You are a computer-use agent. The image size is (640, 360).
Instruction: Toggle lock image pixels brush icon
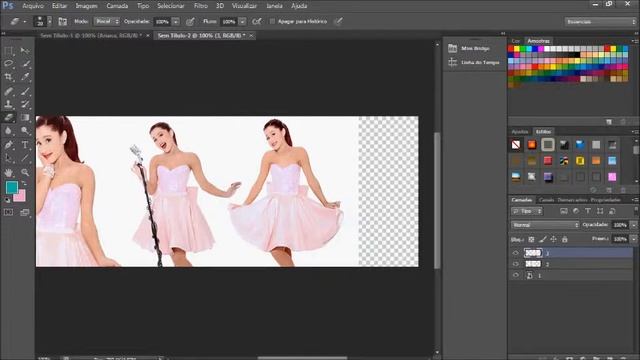(542, 239)
